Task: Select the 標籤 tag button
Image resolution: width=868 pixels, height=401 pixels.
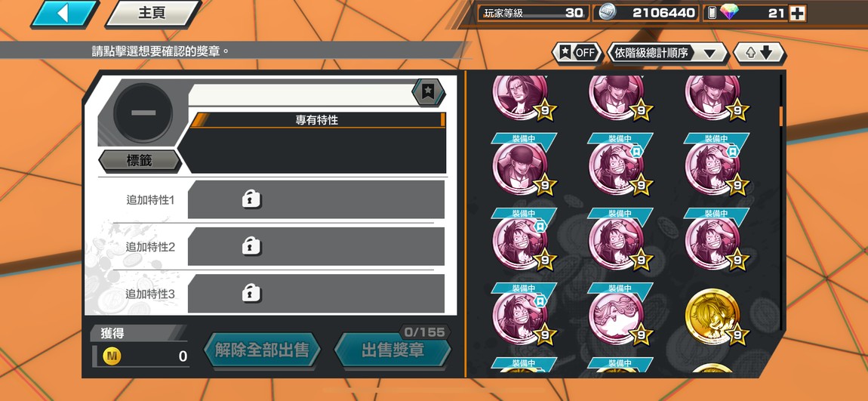Action: coord(140,161)
